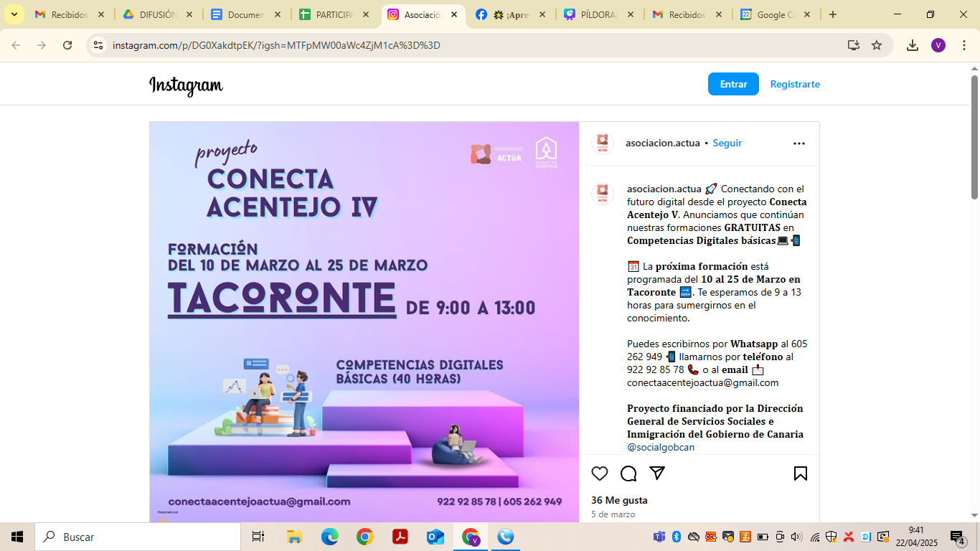Open Adobe Acrobat from taskbar
This screenshot has width=980, height=551.
[x=400, y=537]
